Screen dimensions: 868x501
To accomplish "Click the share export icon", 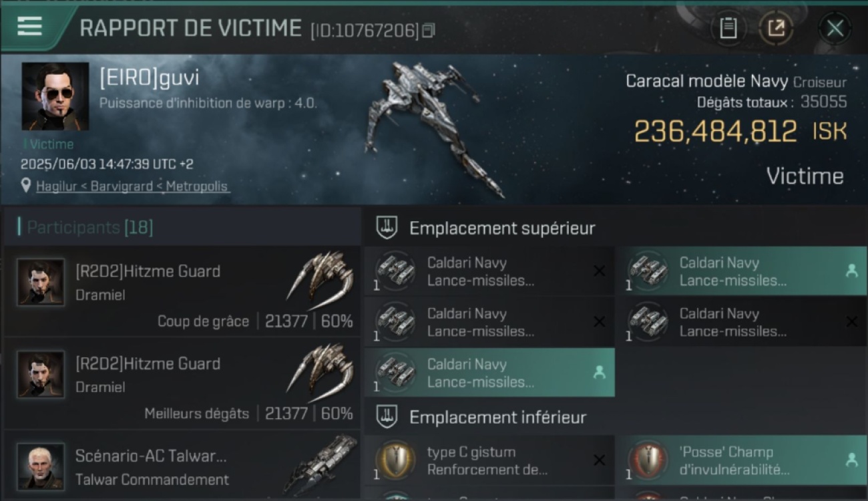I will [x=776, y=28].
